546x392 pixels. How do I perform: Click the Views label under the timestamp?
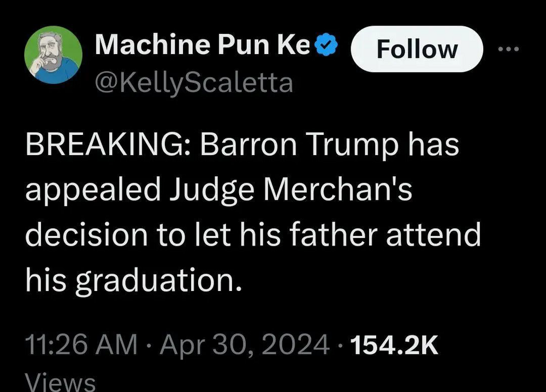tap(61, 381)
